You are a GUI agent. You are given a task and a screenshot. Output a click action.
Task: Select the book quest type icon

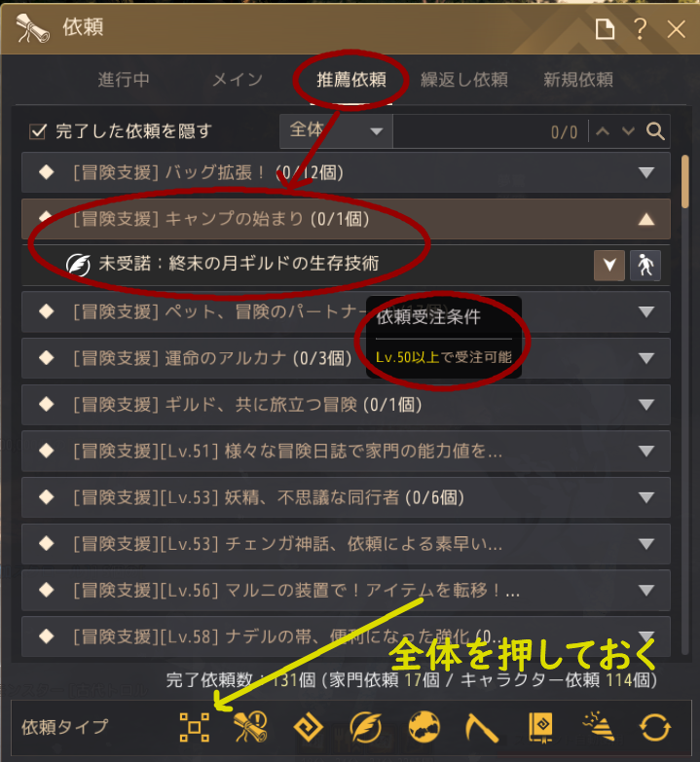540,728
